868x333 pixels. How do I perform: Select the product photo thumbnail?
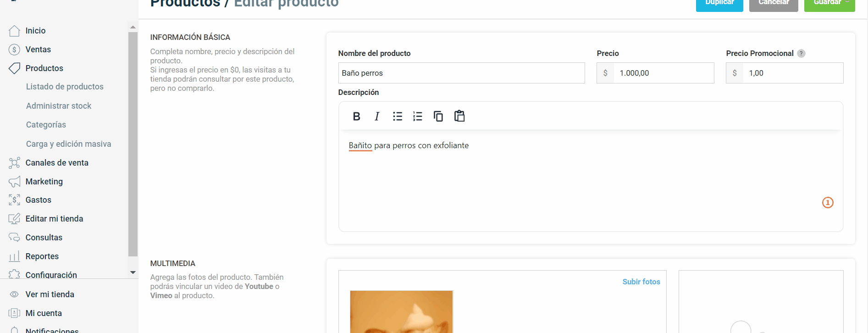pos(401,312)
